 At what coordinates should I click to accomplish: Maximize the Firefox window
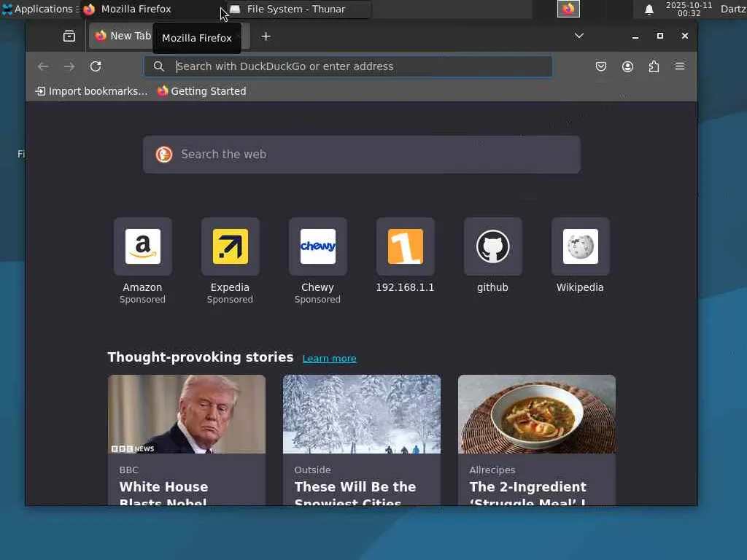tap(659, 36)
